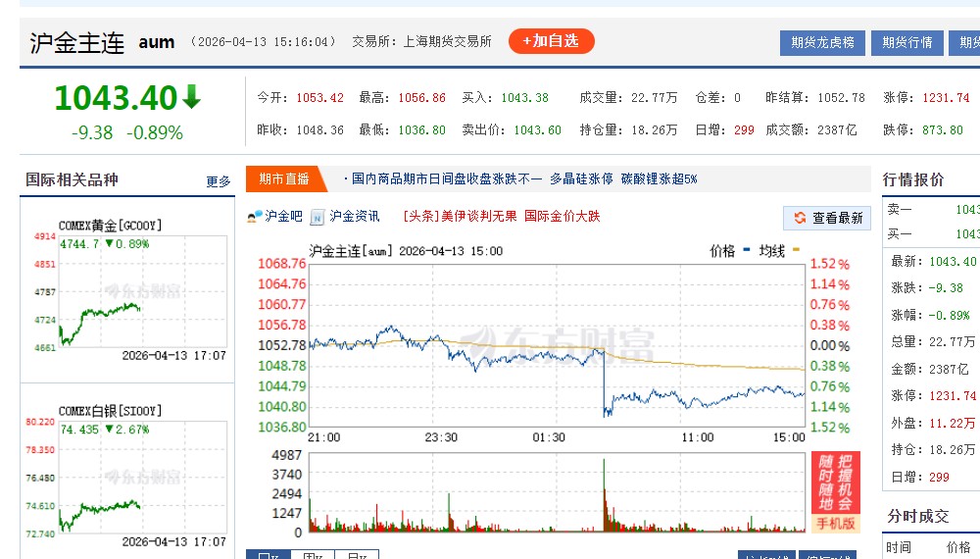
Task: Click the refresh icon in 查看最新
Action: [x=800, y=218]
